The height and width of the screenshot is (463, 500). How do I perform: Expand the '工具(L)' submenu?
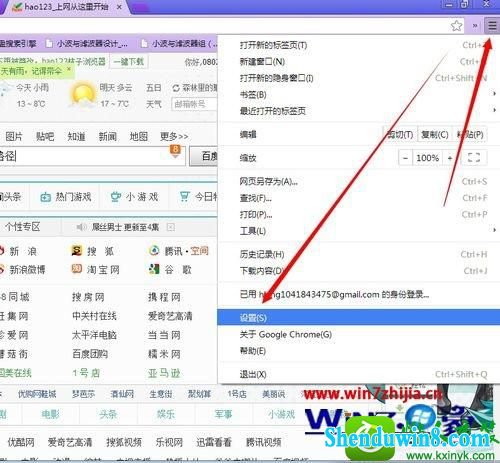358,231
